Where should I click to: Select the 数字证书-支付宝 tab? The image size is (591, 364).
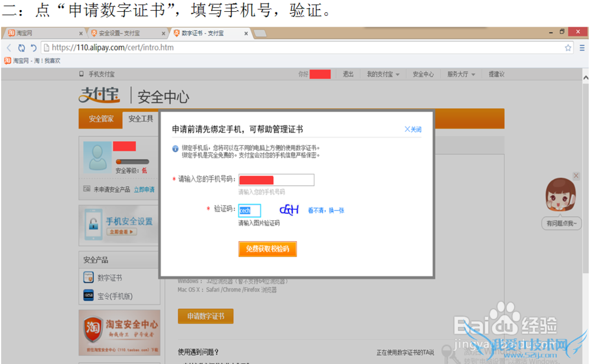click(210, 33)
